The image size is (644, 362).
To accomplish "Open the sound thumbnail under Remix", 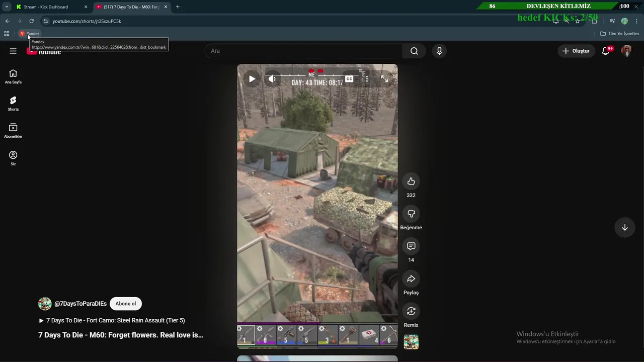I will [x=411, y=342].
